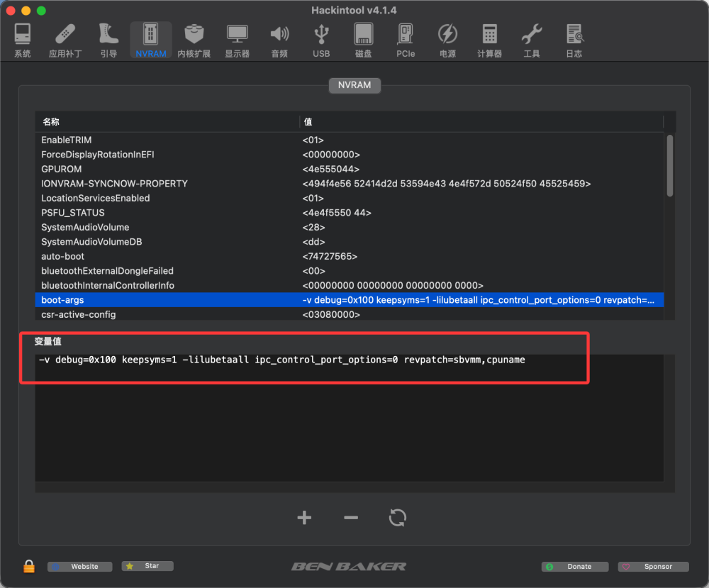This screenshot has height=588, width=709.
Task: Select the NVRAM tab label
Action: tap(354, 85)
